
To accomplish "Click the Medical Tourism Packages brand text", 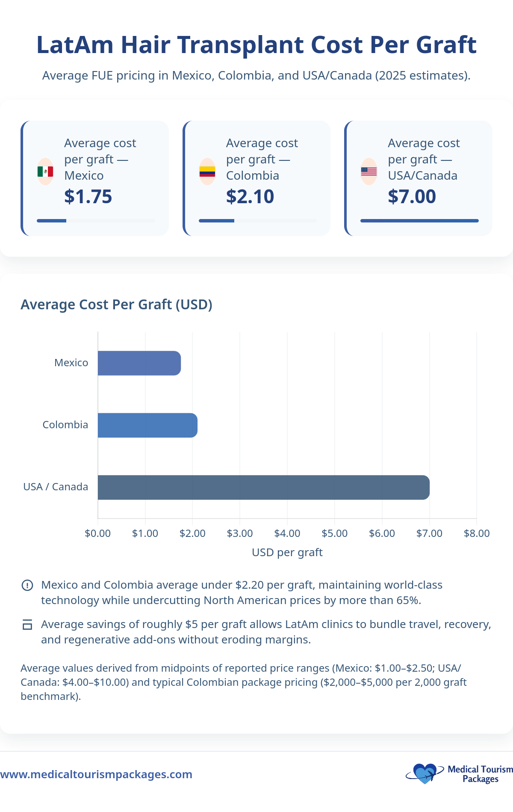I will 480,774.
